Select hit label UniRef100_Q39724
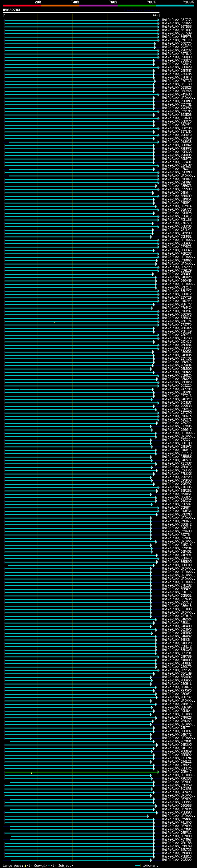197x868 pixels. (176, 423)
